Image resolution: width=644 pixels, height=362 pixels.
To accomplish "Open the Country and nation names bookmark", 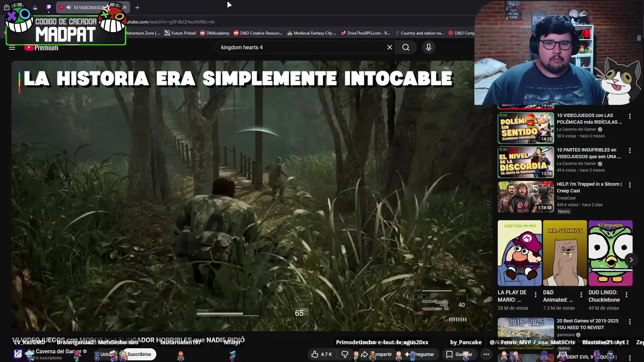I will point(419,33).
